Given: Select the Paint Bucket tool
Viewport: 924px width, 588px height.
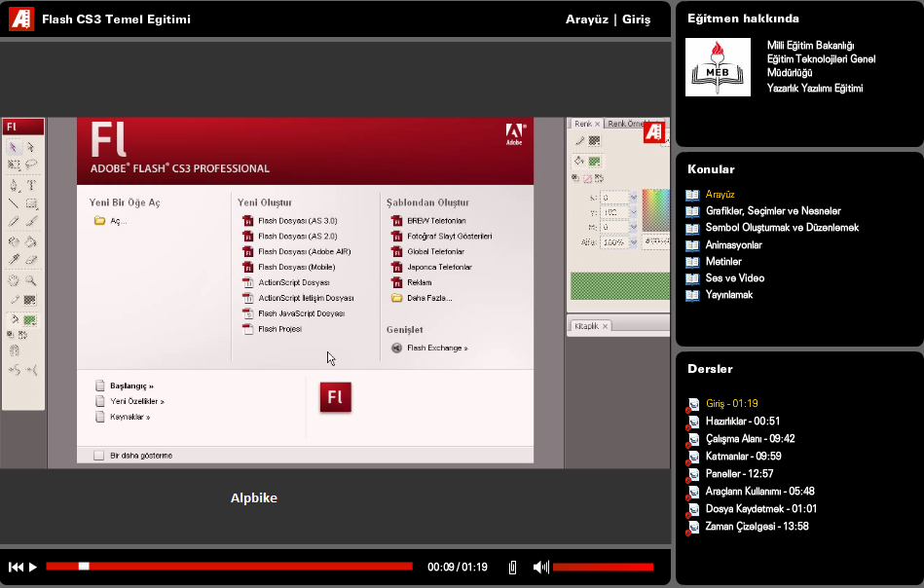Looking at the screenshot, I should [31, 241].
